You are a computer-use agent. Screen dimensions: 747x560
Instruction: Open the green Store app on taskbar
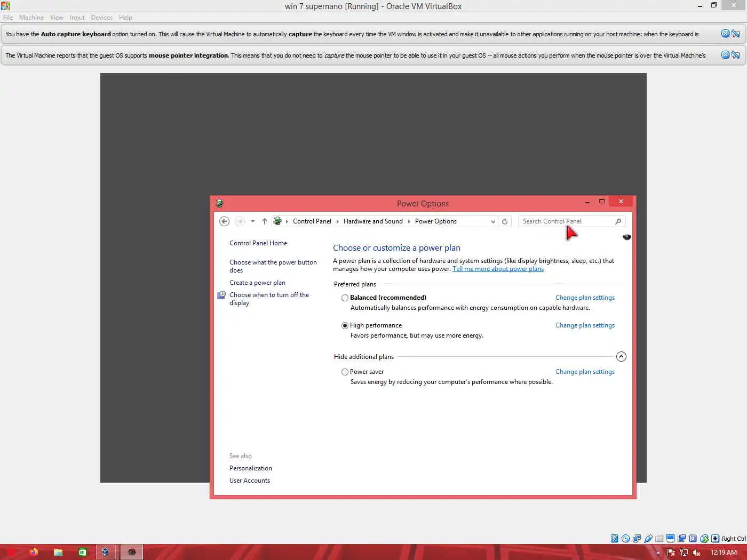pos(82,552)
